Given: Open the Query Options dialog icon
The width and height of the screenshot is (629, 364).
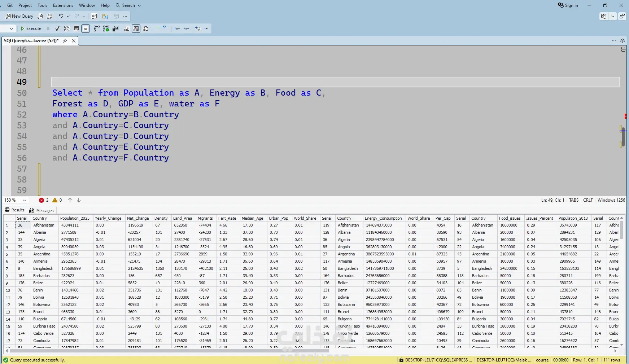Looking at the screenshot, I should pyautogui.click(x=76, y=28).
